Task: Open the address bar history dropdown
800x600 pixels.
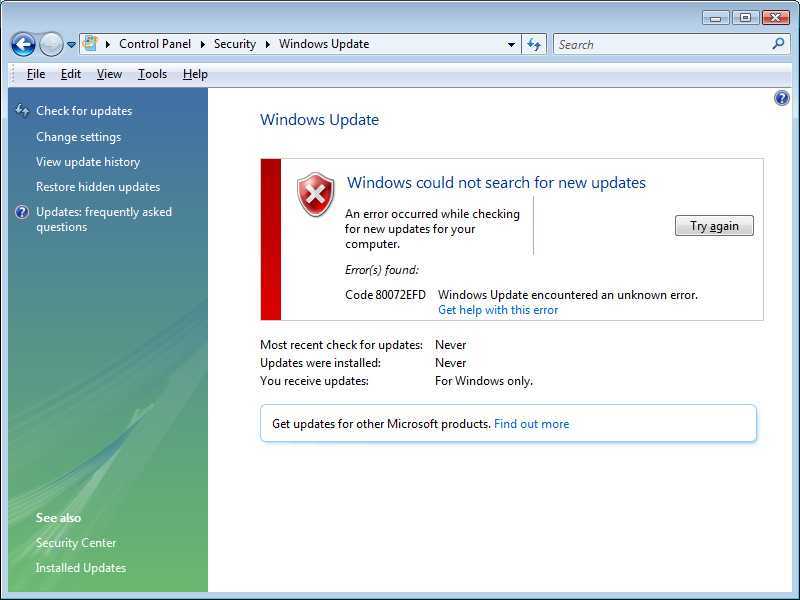Action: (511, 44)
